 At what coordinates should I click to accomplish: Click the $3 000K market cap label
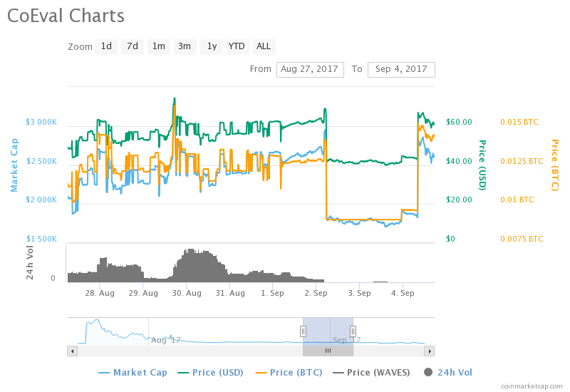41,122
